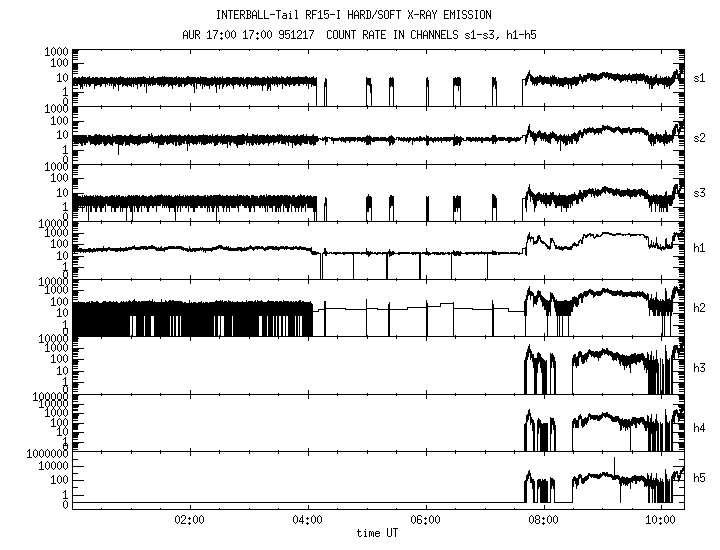Click the h4 channel label
The height and width of the screenshot is (550, 720).
[x=699, y=425]
